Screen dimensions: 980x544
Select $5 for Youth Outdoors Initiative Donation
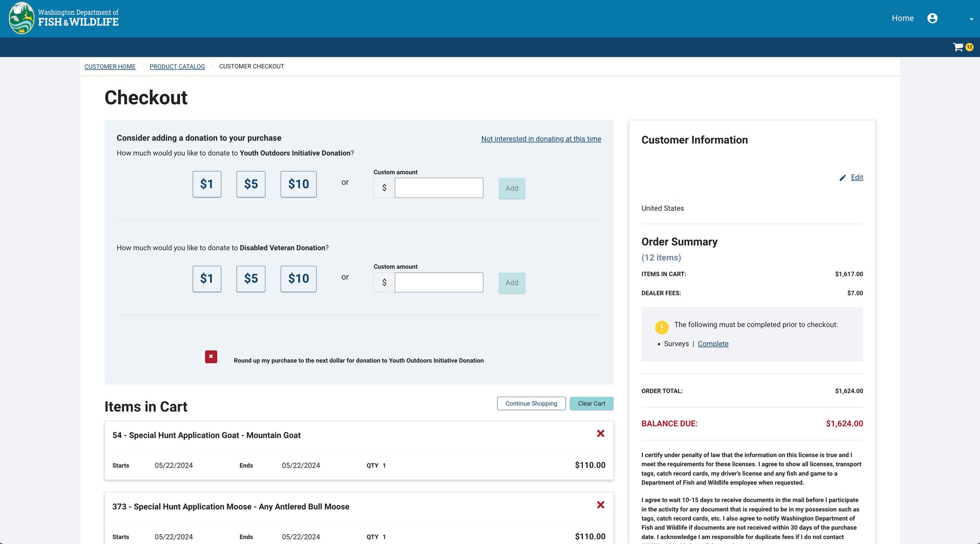[x=250, y=184]
